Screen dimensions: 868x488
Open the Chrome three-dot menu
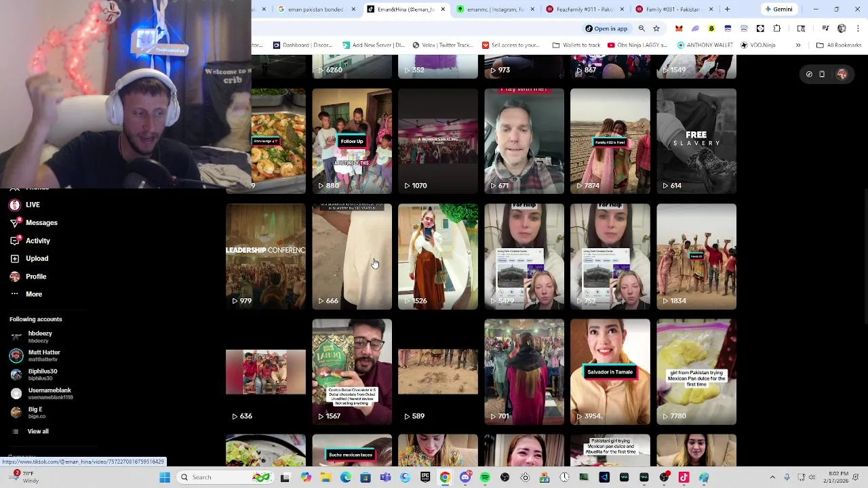tap(858, 28)
